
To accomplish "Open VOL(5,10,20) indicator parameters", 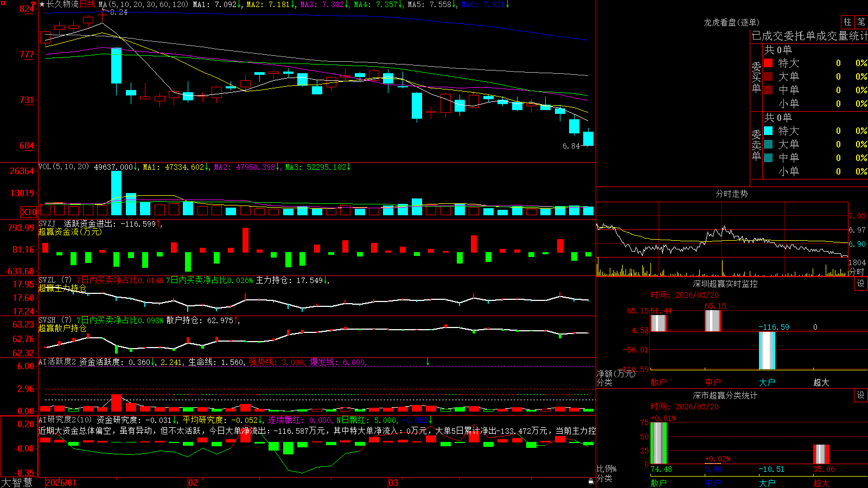I will click(63, 167).
